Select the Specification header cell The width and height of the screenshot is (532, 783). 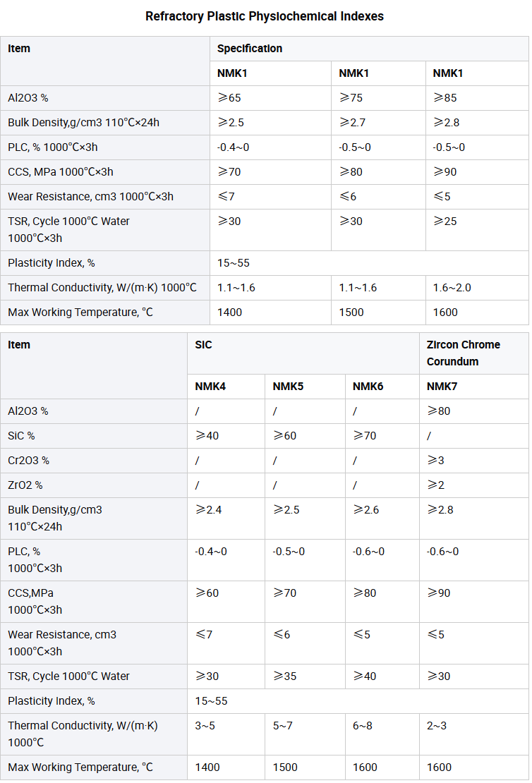coord(369,49)
